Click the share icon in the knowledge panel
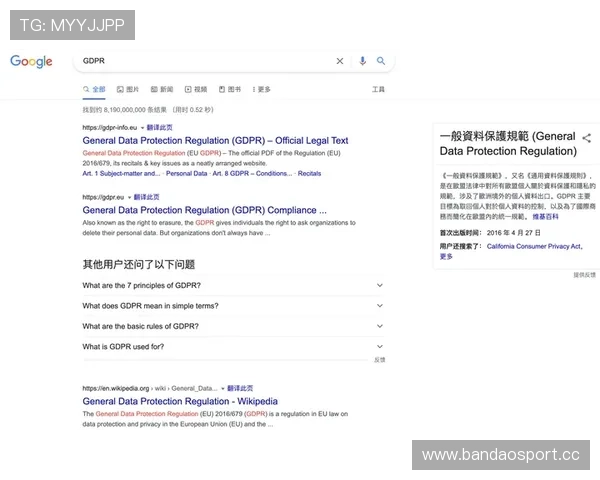Image resolution: width=600 pixels, height=480 pixels. (587, 138)
